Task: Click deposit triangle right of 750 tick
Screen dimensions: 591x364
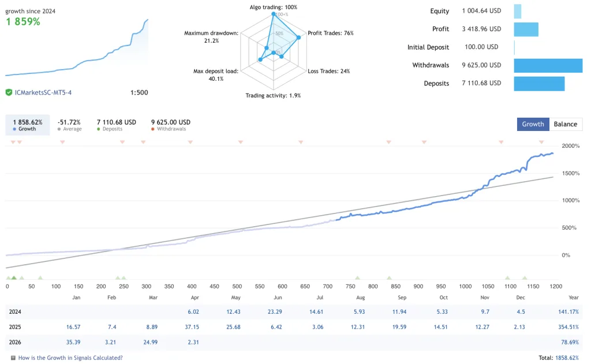Action: pyautogui.click(x=357, y=277)
